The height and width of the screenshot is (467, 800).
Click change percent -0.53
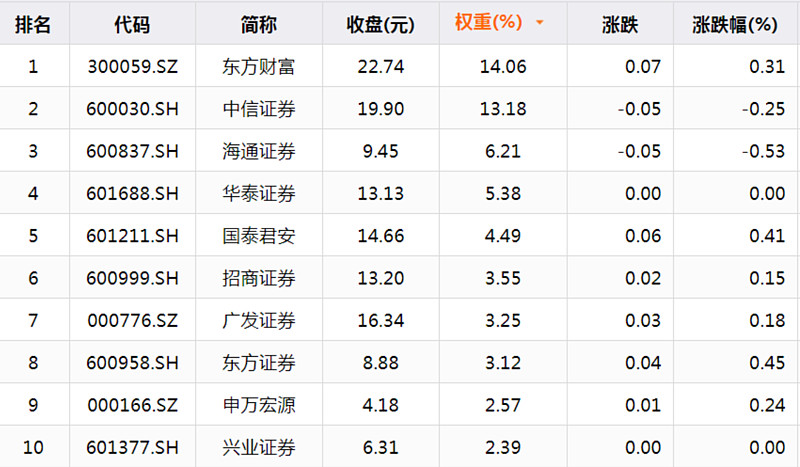(763, 152)
